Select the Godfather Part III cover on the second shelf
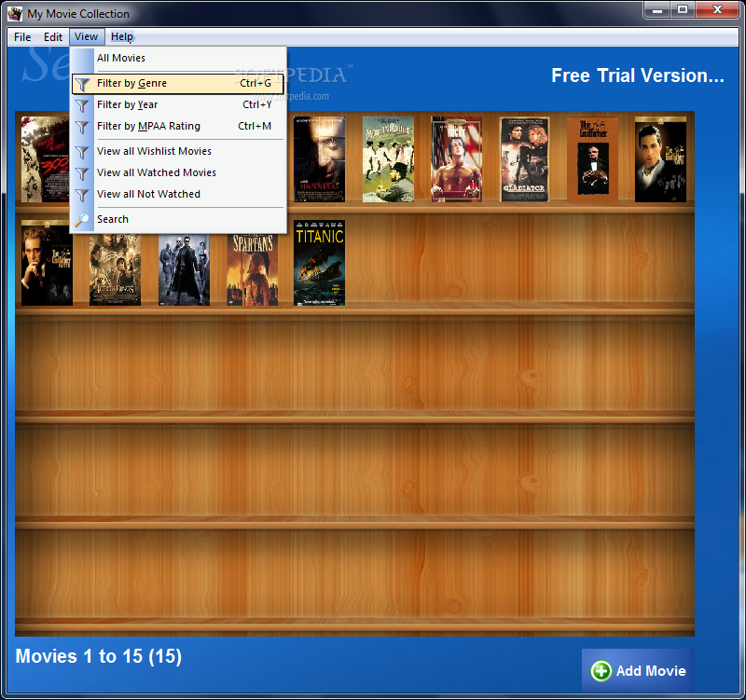 (47, 263)
